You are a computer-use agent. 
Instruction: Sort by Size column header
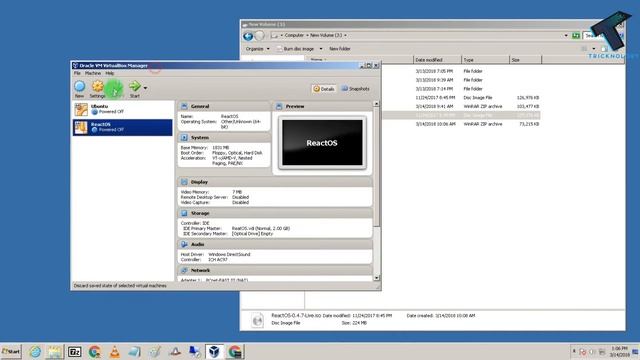click(526, 60)
